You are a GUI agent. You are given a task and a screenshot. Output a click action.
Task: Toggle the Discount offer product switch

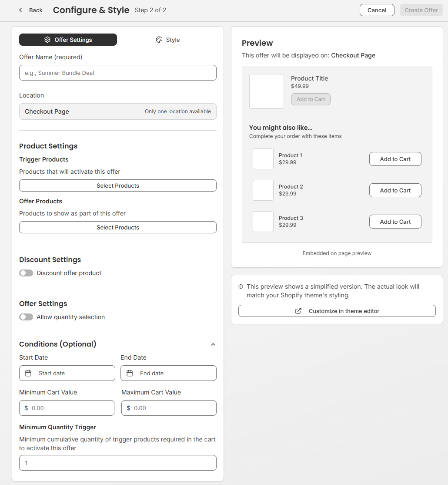click(x=26, y=273)
